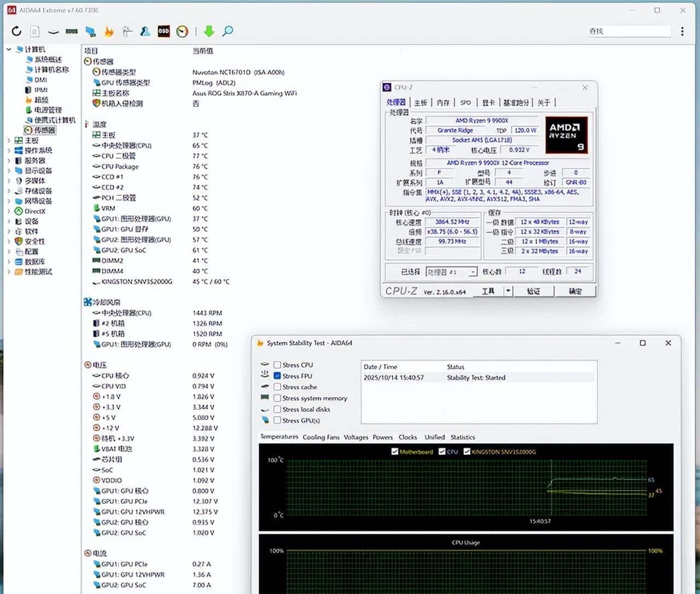Click the magnifier search icon in toolbar

227,31
